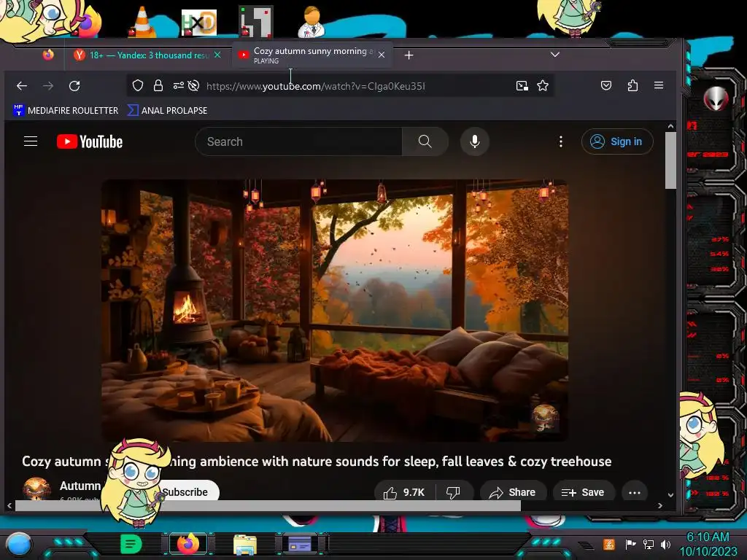Viewport: 747px width, 560px height.
Task: Click the green notes taskbar icon
Action: (x=131, y=544)
